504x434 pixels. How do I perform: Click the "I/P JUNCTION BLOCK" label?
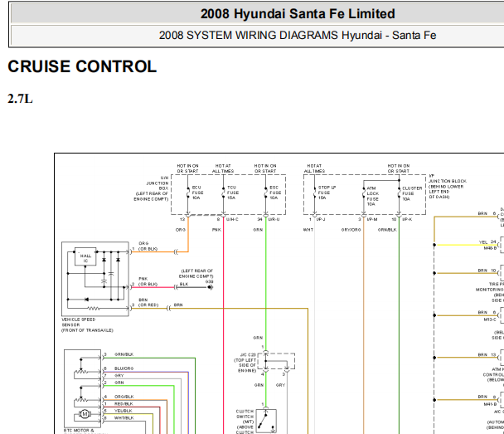coord(448,178)
